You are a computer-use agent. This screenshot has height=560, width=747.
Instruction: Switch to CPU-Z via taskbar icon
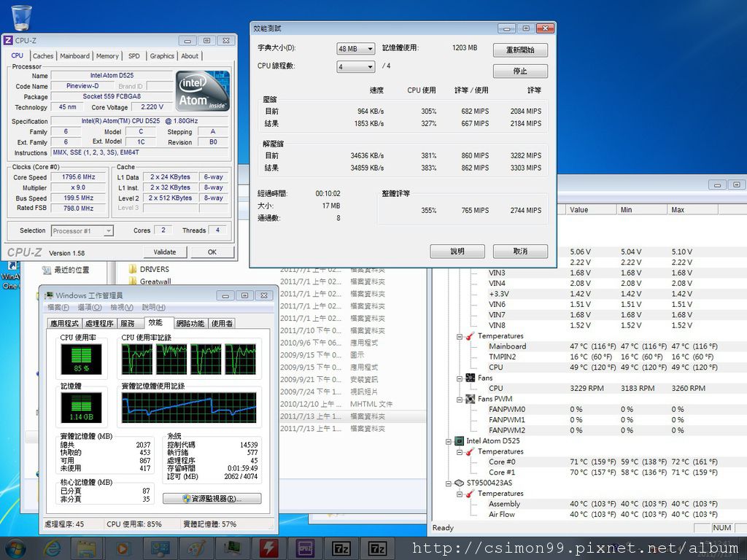tap(305, 548)
